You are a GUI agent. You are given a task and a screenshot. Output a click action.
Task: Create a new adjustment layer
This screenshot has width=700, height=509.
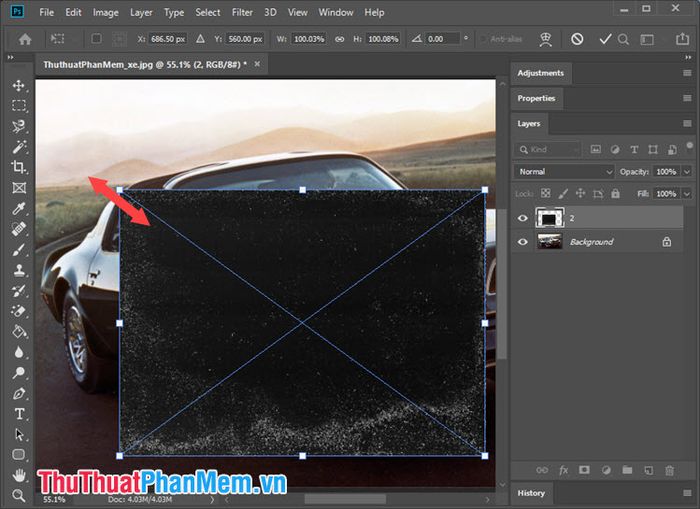tap(606, 470)
